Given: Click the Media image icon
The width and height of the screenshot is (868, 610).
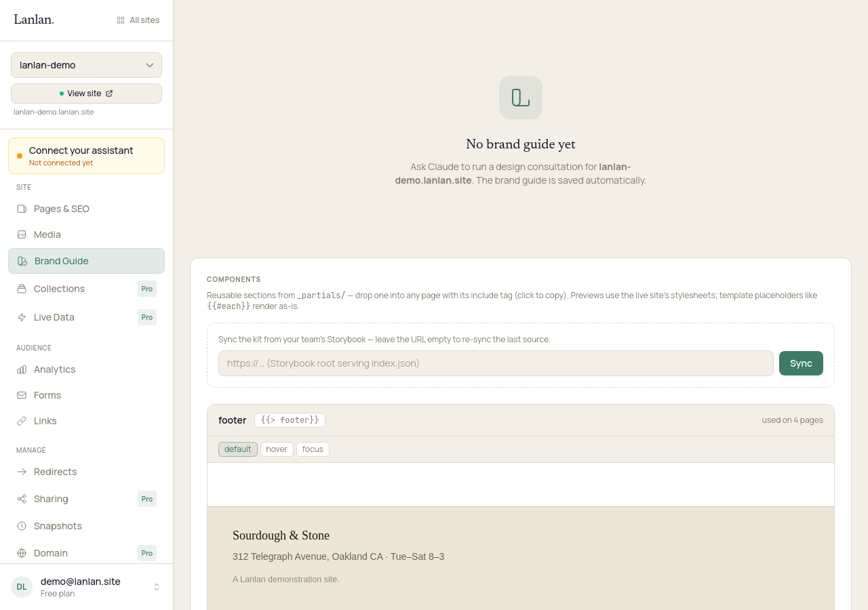Looking at the screenshot, I should 22,235.
